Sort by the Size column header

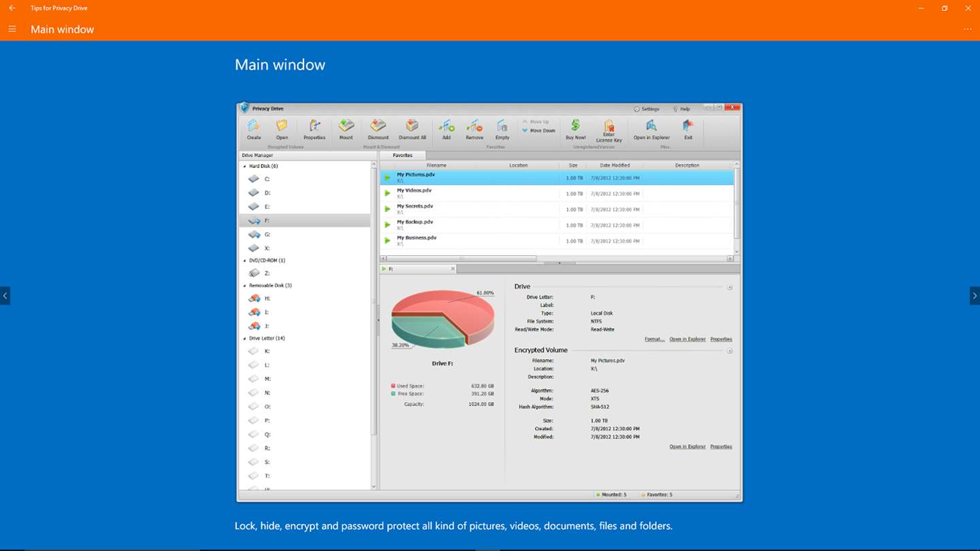click(573, 165)
